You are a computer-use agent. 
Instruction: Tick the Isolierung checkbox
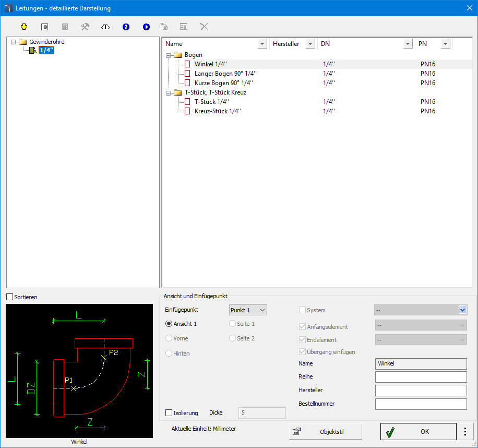tap(169, 413)
